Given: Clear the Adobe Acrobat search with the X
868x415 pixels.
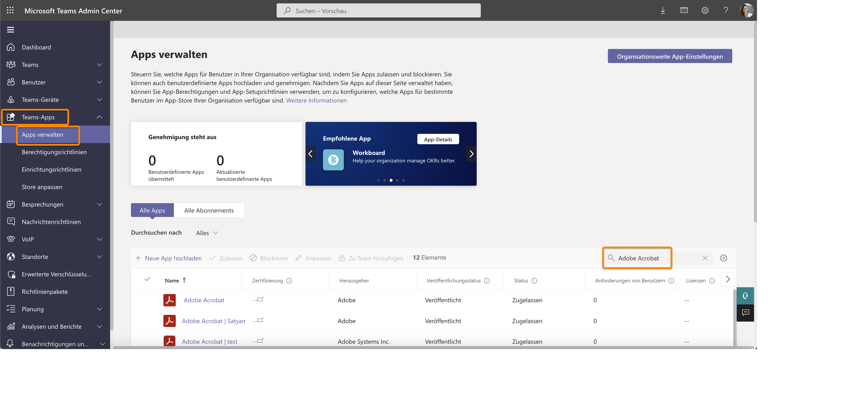Looking at the screenshot, I should pyautogui.click(x=705, y=258).
